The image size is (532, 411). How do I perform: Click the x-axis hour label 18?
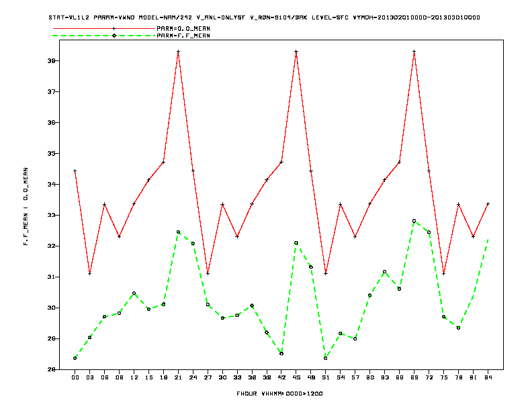163,377
